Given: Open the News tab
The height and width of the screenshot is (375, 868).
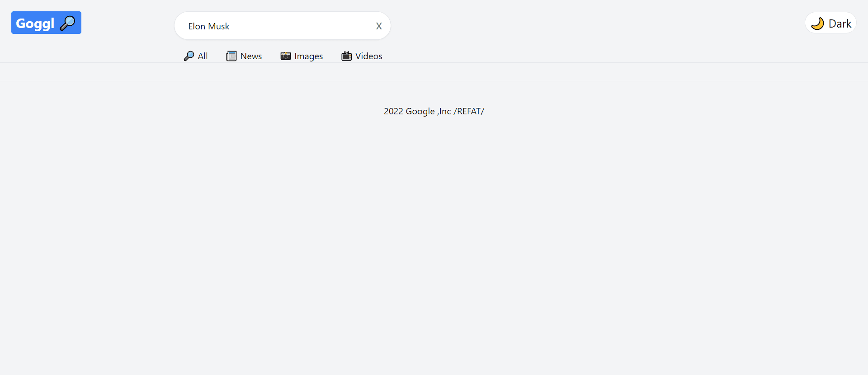Looking at the screenshot, I should (x=244, y=56).
